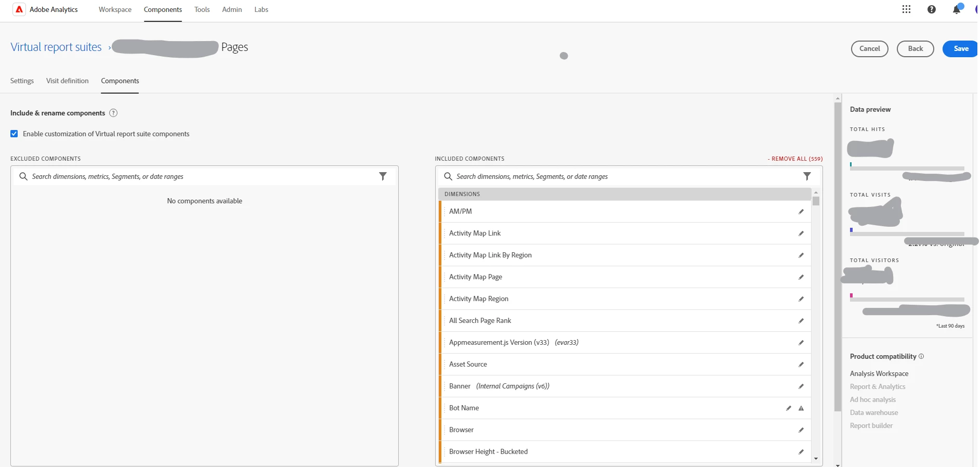Open the app switcher grid icon

coord(906,9)
